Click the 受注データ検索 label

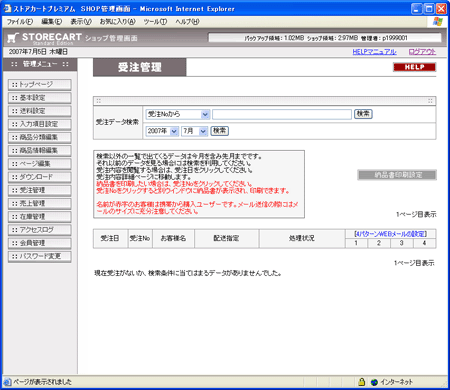[x=117, y=122]
